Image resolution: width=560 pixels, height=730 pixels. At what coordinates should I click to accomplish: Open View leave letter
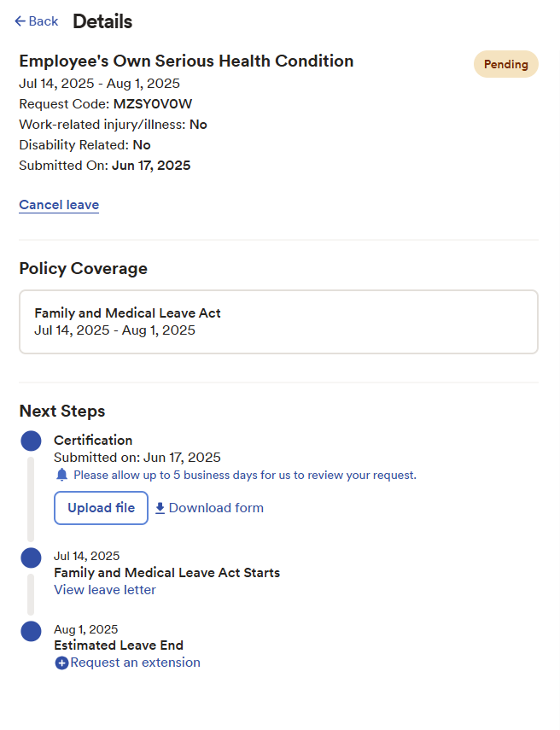click(104, 590)
